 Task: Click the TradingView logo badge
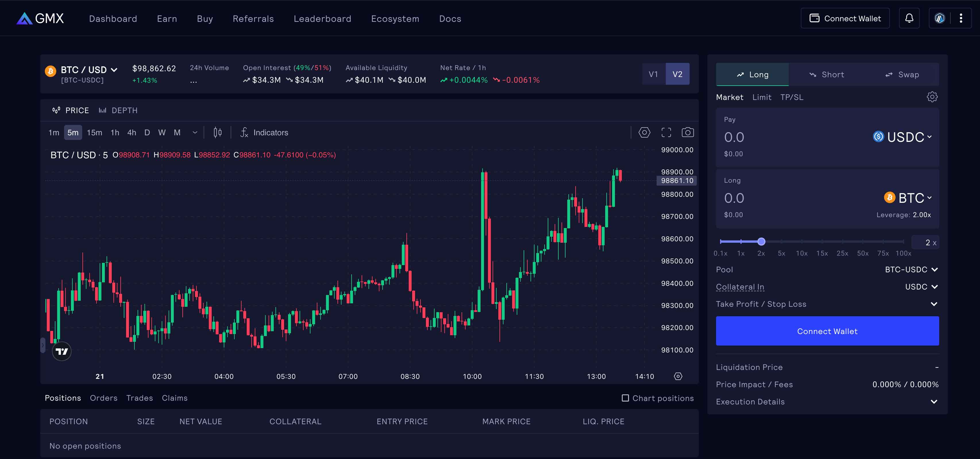tap(62, 351)
